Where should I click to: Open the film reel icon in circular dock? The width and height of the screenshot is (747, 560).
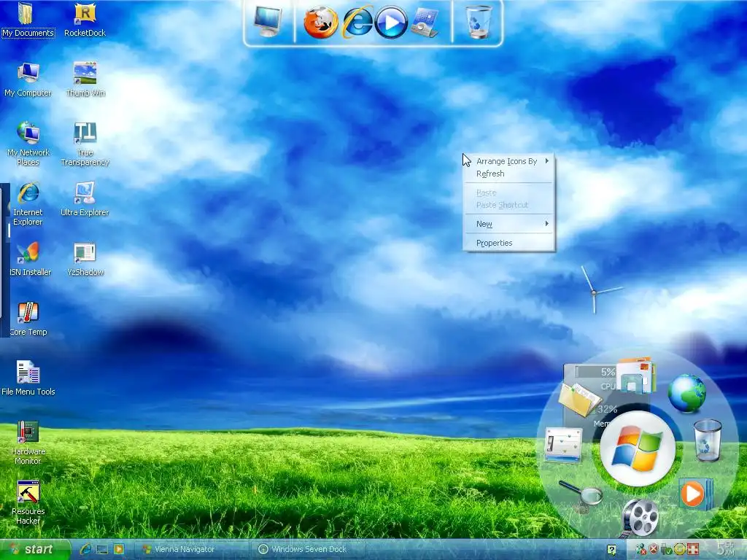(640, 517)
